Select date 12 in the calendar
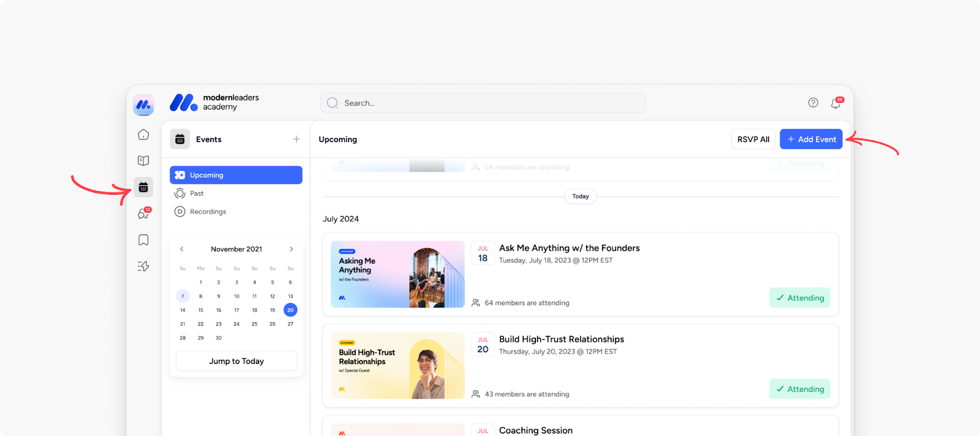The image size is (980, 436). tap(273, 296)
